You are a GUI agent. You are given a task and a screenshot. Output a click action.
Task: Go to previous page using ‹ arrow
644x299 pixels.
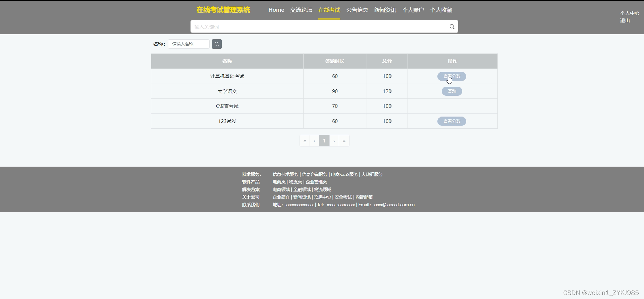pos(314,141)
